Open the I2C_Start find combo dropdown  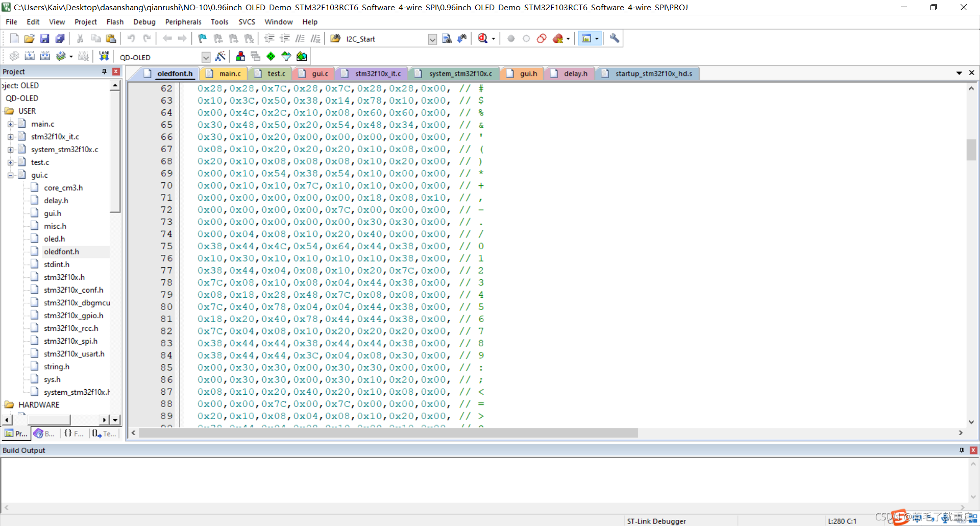click(432, 39)
